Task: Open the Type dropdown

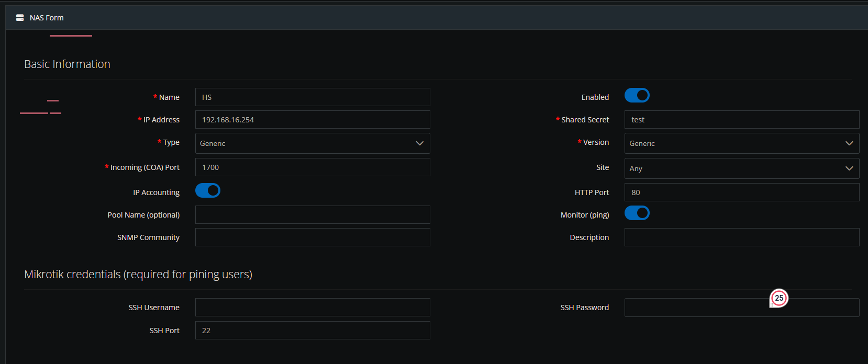Action: (x=313, y=143)
